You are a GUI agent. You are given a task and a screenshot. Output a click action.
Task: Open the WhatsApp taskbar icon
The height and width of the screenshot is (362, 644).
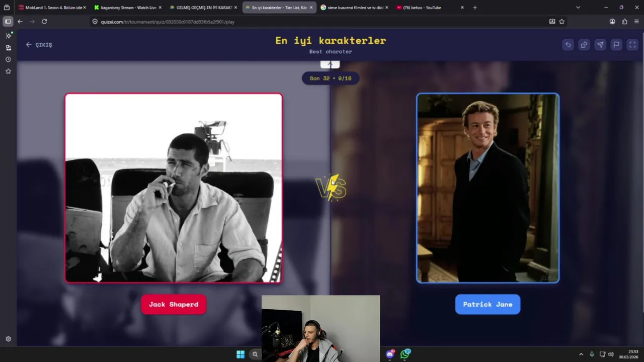(x=405, y=354)
